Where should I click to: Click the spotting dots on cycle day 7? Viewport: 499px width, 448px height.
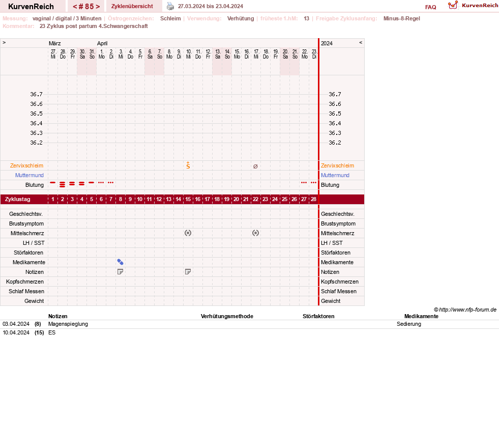111,183
